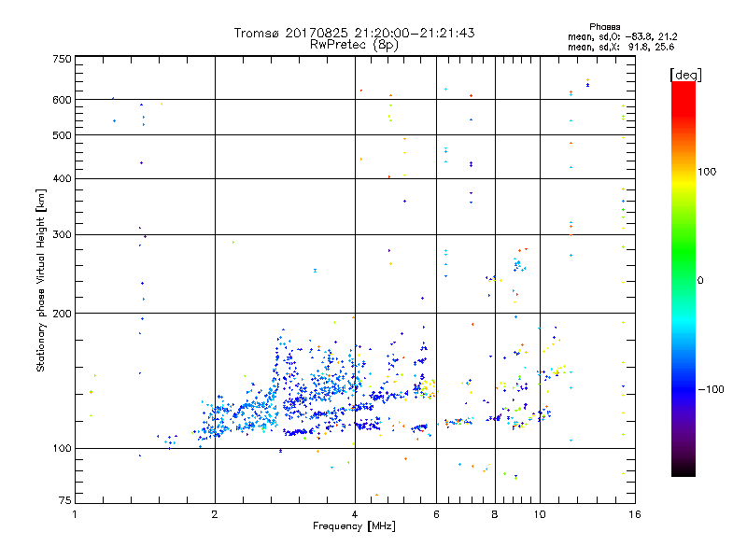Click the y-axis tick label '75'

coord(65,500)
